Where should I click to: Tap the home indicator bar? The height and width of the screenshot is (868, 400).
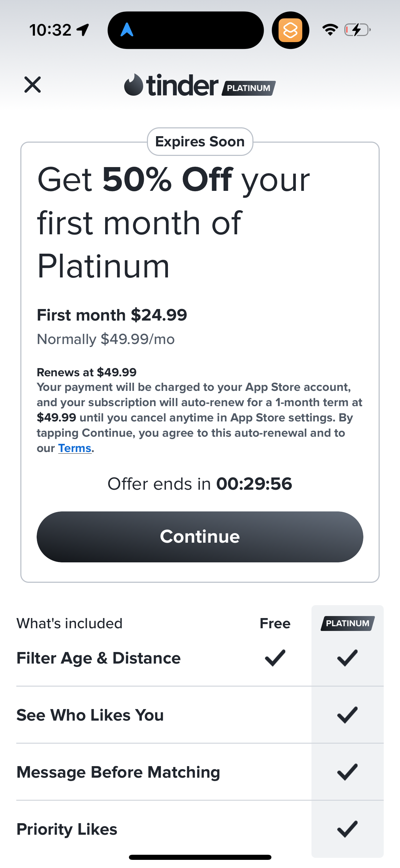point(200,857)
